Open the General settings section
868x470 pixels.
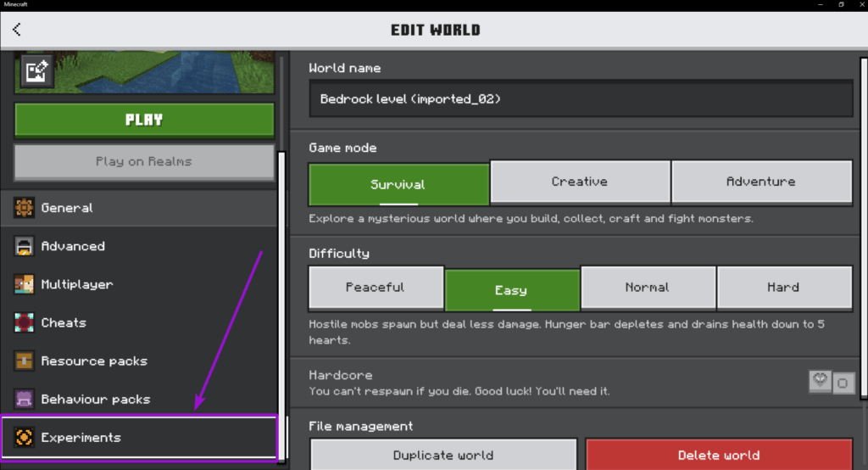pyautogui.click(x=138, y=208)
